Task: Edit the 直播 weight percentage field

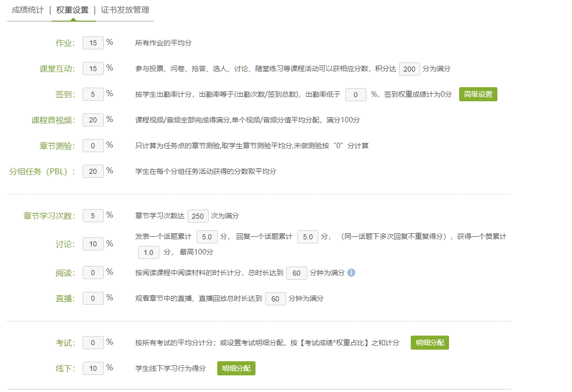Action: pos(93,298)
